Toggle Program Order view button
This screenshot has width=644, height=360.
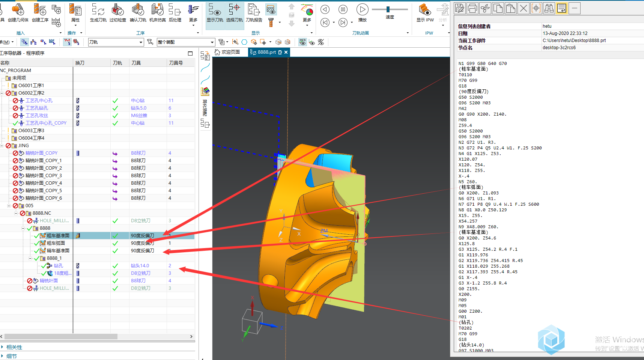click(x=24, y=42)
